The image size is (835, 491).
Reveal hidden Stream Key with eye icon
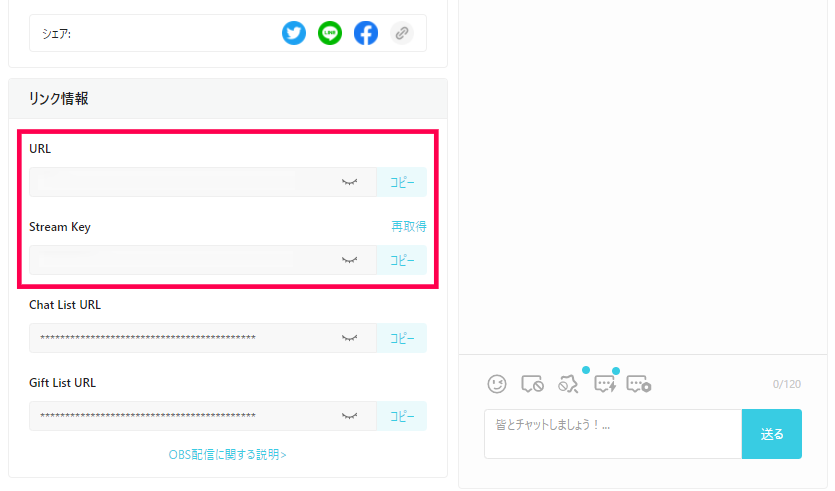[349, 260]
